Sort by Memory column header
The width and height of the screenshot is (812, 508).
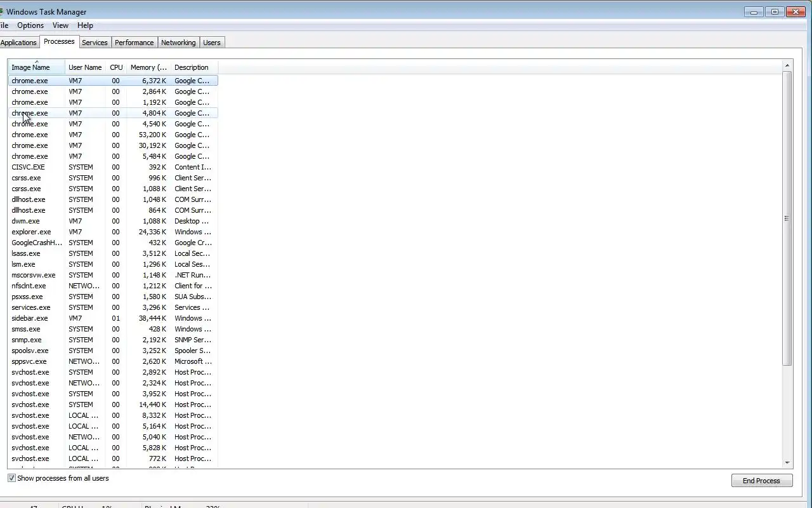pos(148,67)
